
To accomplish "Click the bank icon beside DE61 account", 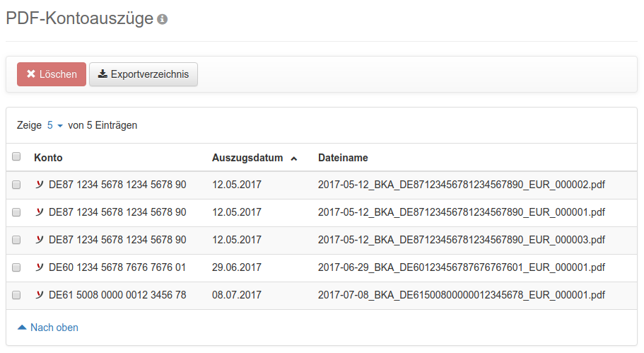I will [40, 295].
